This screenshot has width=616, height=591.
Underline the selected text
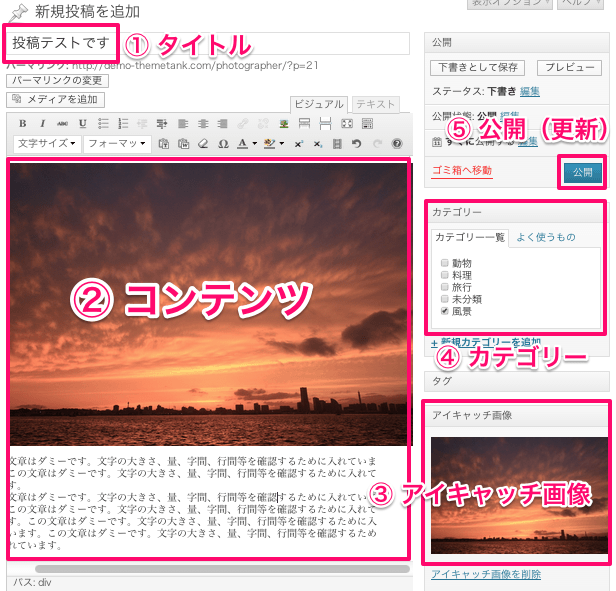tap(82, 124)
